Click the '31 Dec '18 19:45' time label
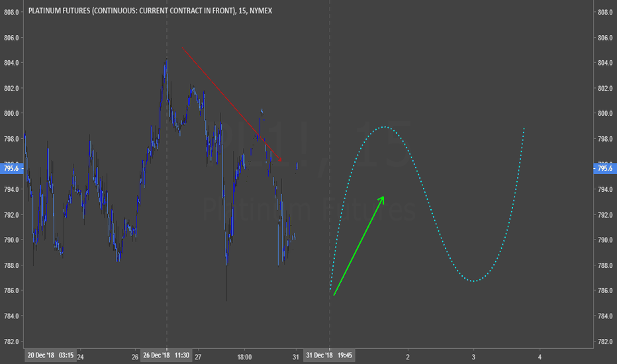Screen dimensions: 617x364 329,355
